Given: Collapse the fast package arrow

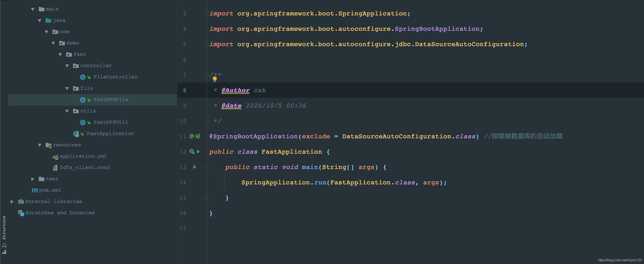Looking at the screenshot, I should 60,54.
